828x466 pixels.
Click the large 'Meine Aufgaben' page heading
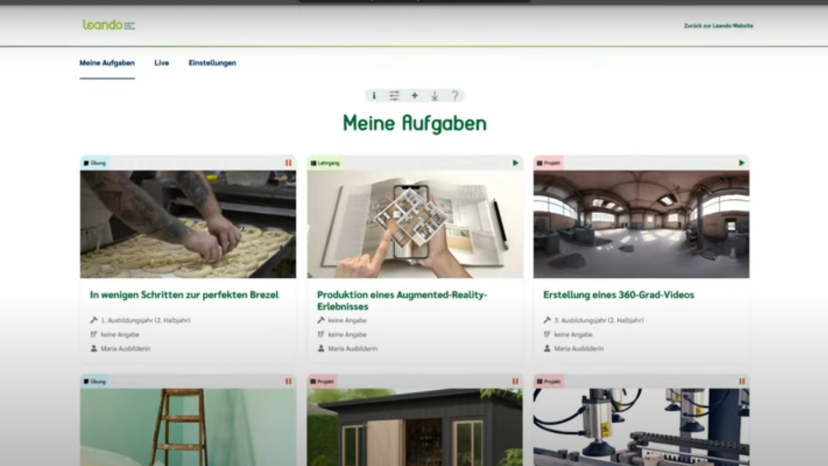[415, 123]
